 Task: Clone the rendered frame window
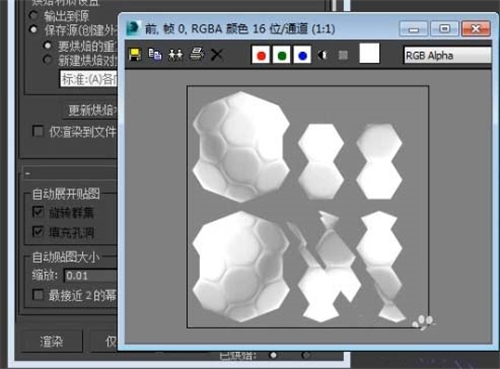click(176, 54)
